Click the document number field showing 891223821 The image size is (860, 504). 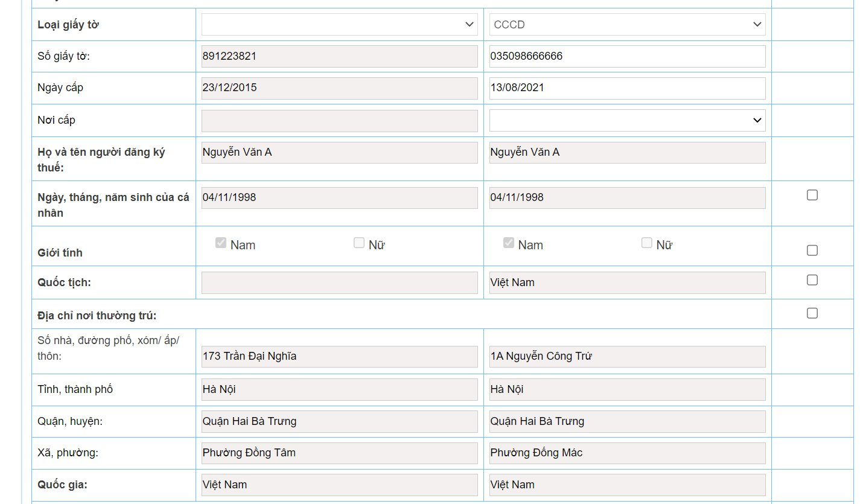pyautogui.click(x=339, y=56)
